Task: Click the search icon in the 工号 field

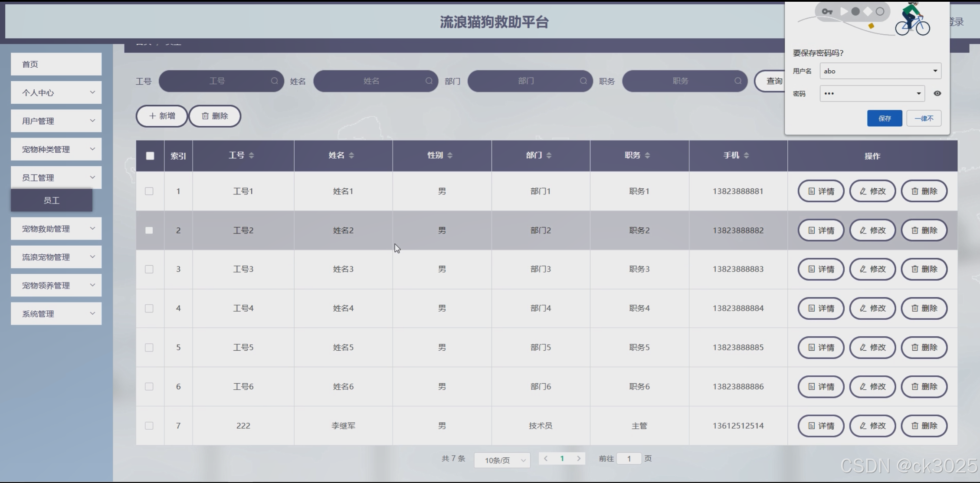Action: point(274,81)
